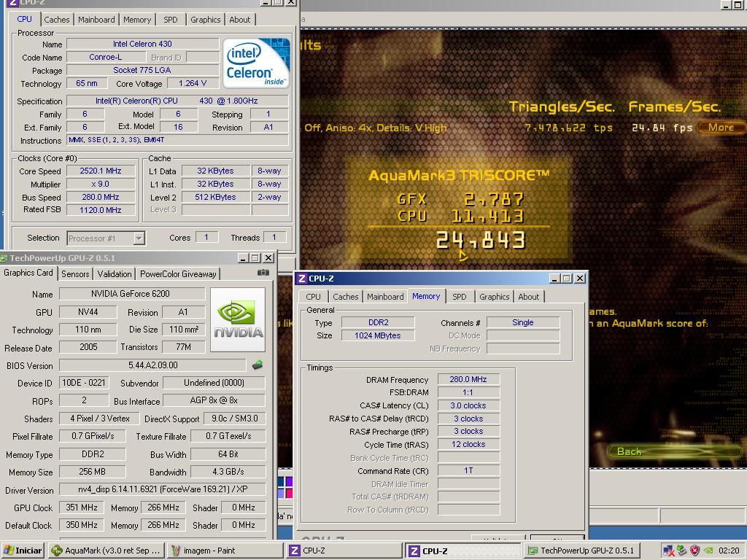Click the GPU-Z screenshot camera icon
747x560 pixels.
(x=263, y=273)
